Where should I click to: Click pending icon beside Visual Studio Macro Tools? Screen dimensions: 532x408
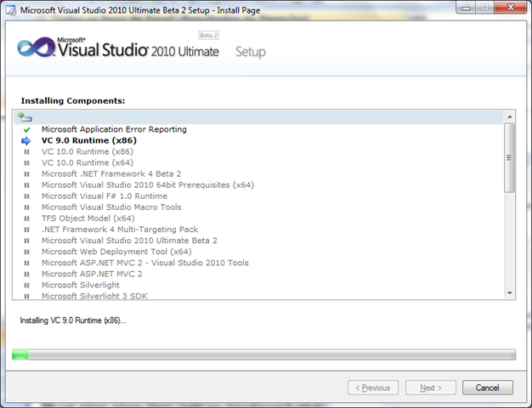(x=27, y=207)
